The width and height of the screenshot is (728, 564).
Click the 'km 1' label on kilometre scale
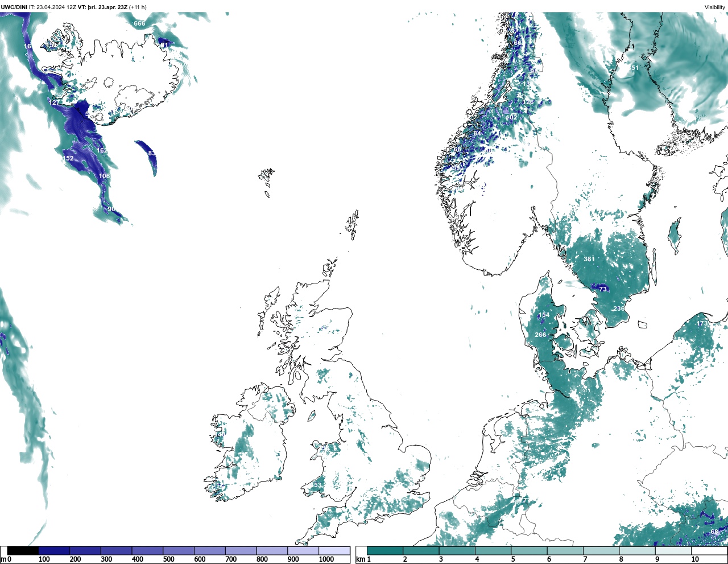click(363, 559)
